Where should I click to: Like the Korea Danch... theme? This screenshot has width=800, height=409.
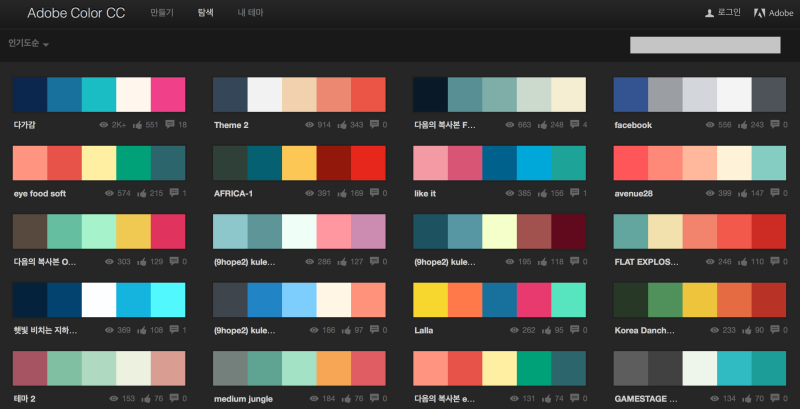tap(746, 330)
